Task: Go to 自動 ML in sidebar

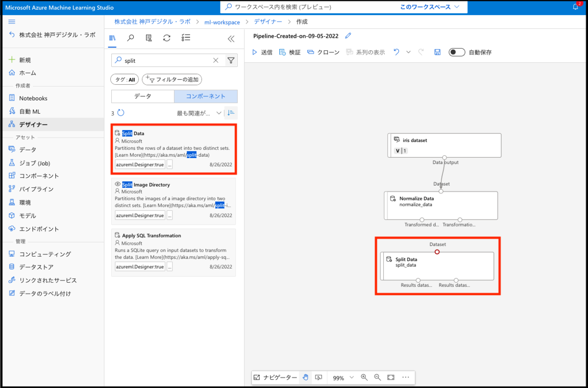Action: click(x=29, y=111)
